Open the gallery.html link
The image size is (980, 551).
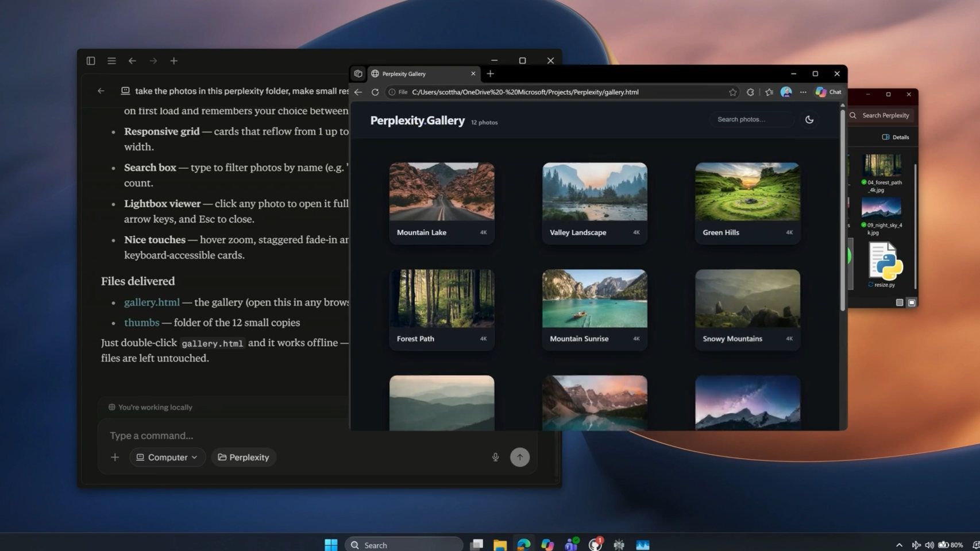152,302
